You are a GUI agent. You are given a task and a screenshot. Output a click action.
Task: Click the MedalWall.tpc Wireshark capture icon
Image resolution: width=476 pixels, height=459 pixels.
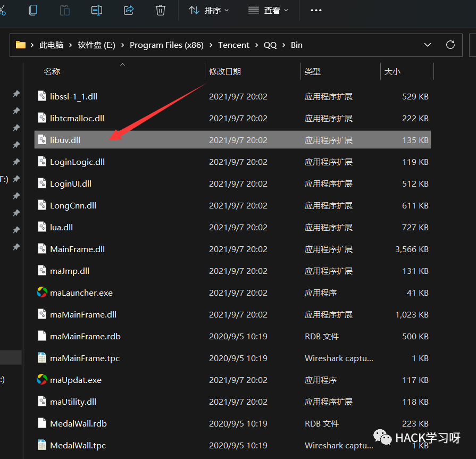tap(42, 445)
